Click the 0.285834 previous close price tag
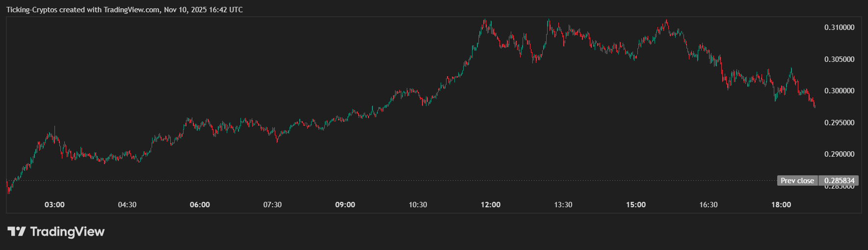The height and width of the screenshot is (250, 868). [x=839, y=181]
